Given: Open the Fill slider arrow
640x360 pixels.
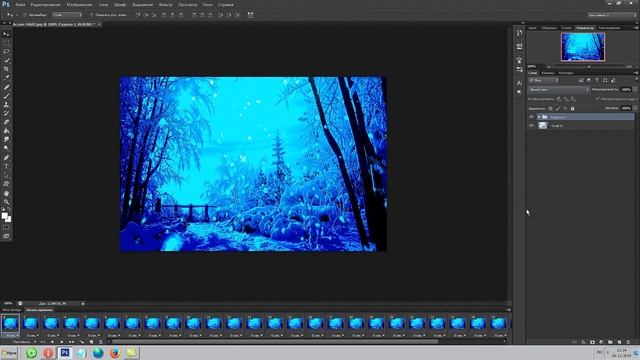Looking at the screenshot, I should 635,108.
